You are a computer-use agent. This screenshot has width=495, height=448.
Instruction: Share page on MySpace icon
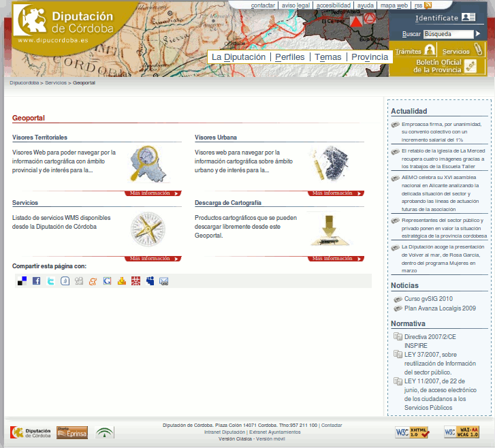click(150, 281)
